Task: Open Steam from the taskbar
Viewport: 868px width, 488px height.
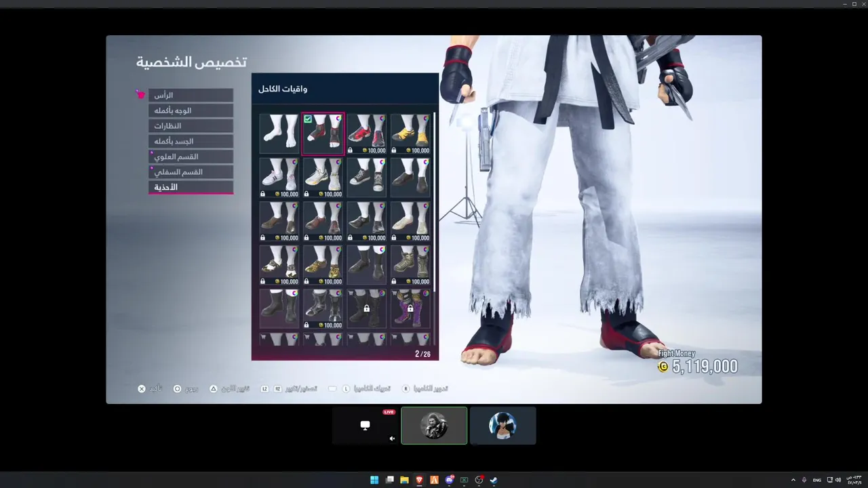Action: point(494,480)
